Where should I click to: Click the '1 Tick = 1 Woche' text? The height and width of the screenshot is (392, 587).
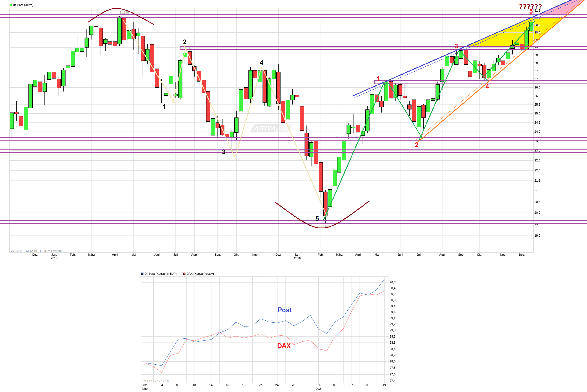(x=51, y=251)
